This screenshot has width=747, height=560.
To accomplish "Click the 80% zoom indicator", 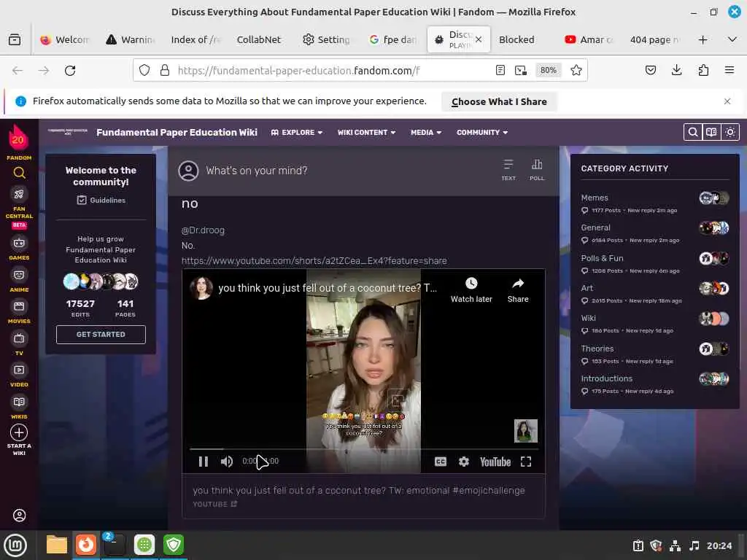I will [x=549, y=71].
